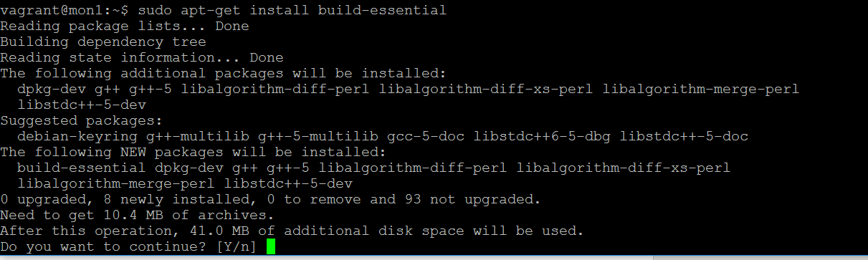Click 'debian-keyring' in suggested packages
This screenshot has width=868, height=260.
tap(77, 136)
